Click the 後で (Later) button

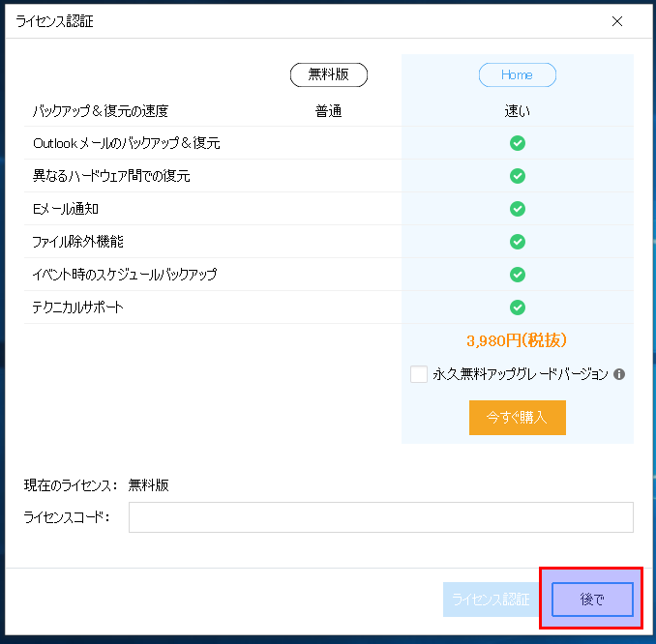[592, 600]
